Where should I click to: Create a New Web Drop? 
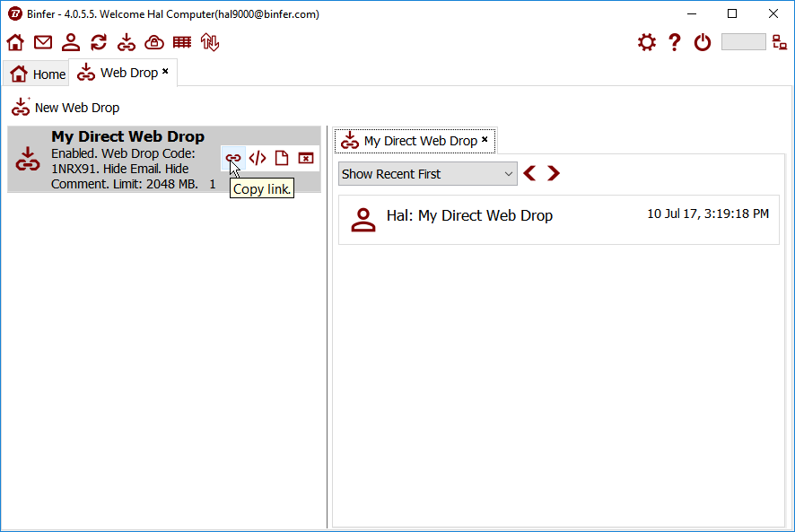pos(66,108)
